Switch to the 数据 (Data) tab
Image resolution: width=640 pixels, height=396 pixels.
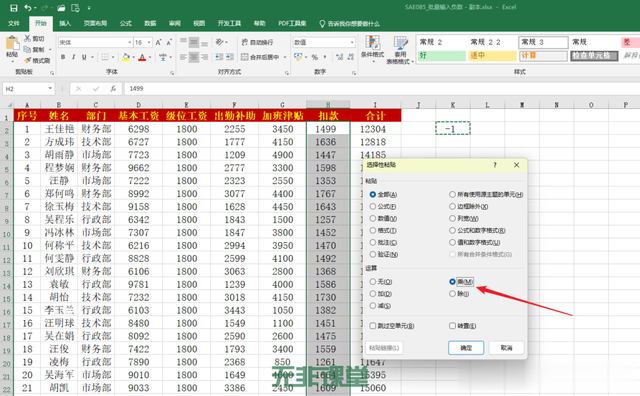pyautogui.click(x=150, y=24)
